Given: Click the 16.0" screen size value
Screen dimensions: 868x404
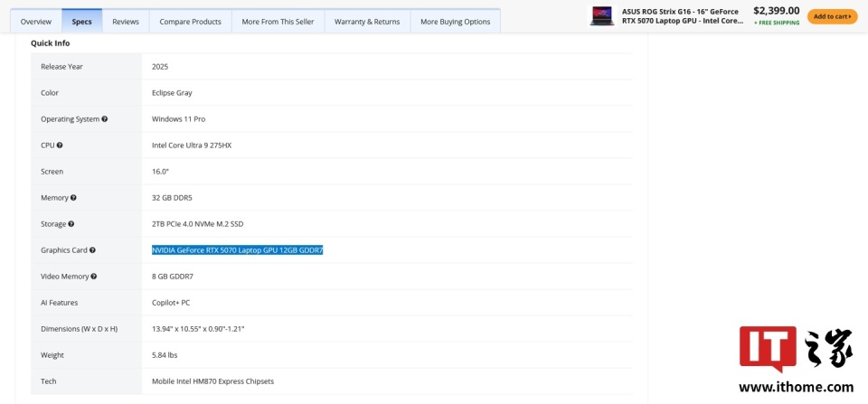Looking at the screenshot, I should (x=161, y=172).
